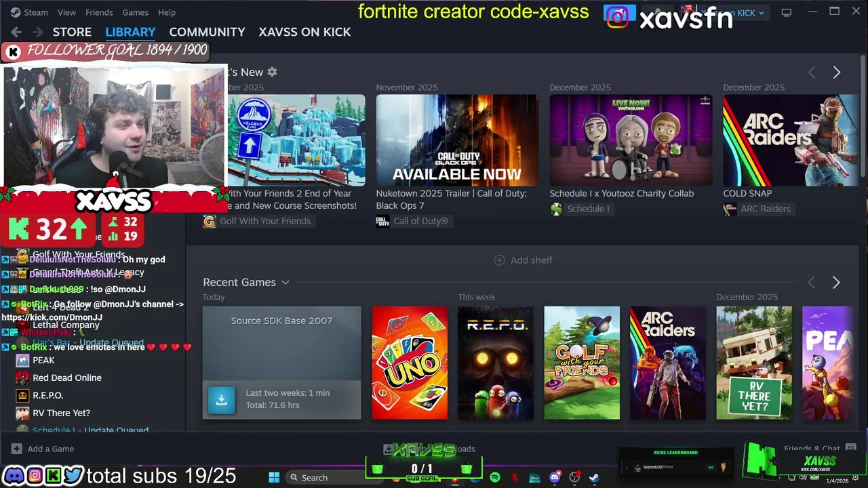Screen dimensions: 868x488
Task: Select R.E.P.O. in the library list
Action: pos(47,395)
